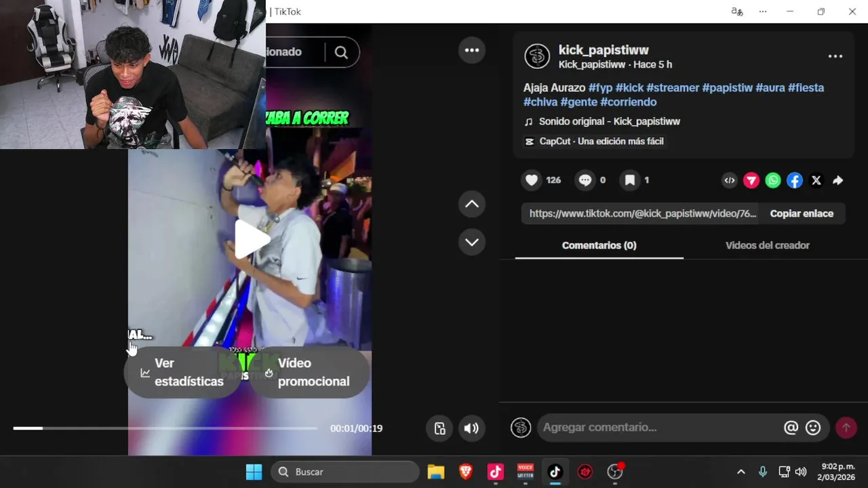Seek along the video progress bar

165,428
